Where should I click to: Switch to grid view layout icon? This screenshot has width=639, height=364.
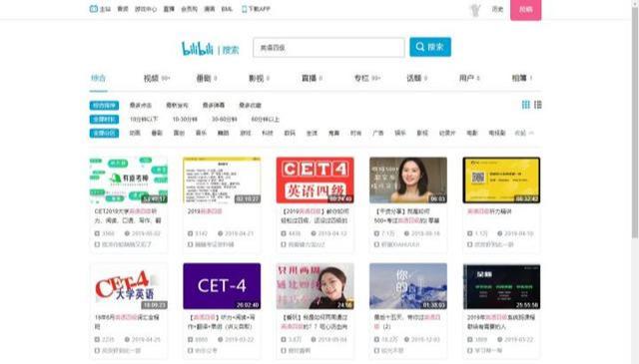526,105
